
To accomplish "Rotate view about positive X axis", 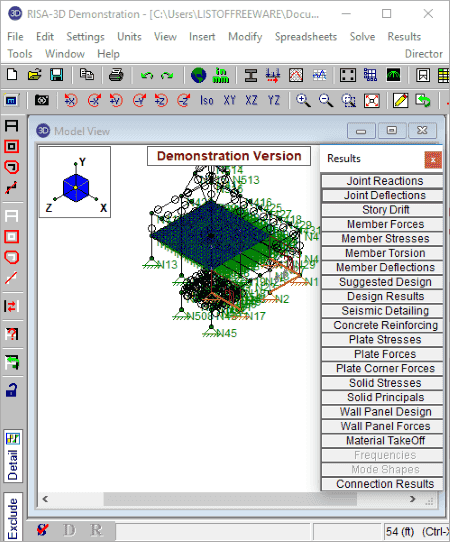I will pos(71,101).
